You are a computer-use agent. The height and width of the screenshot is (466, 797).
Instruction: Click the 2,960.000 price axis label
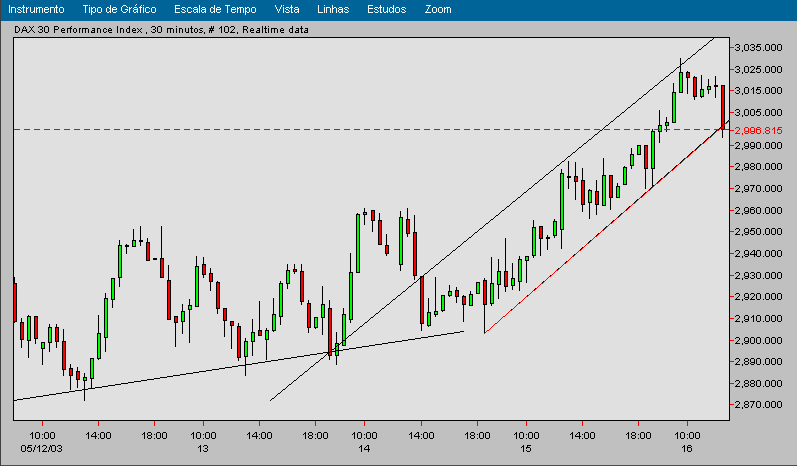pyautogui.click(x=758, y=210)
